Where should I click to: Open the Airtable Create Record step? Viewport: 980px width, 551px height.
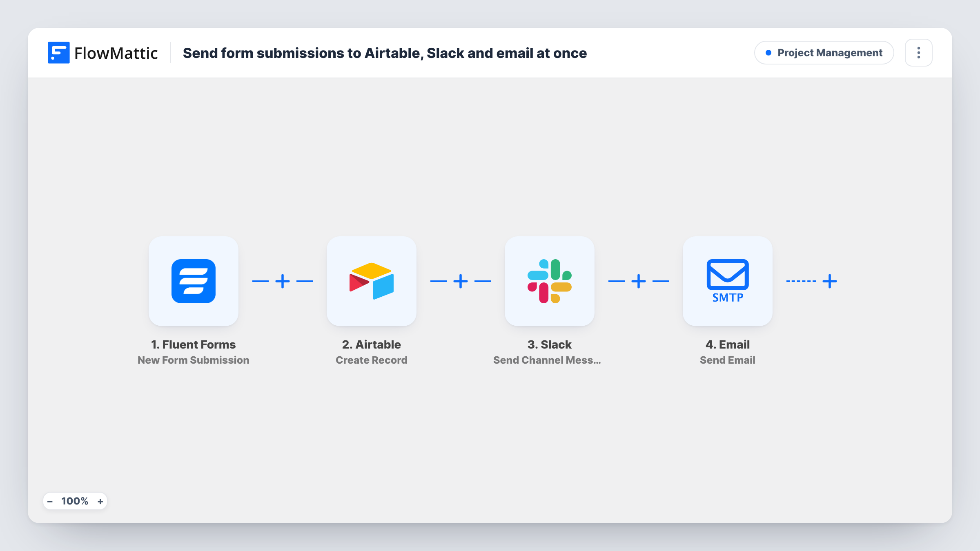[x=372, y=281]
